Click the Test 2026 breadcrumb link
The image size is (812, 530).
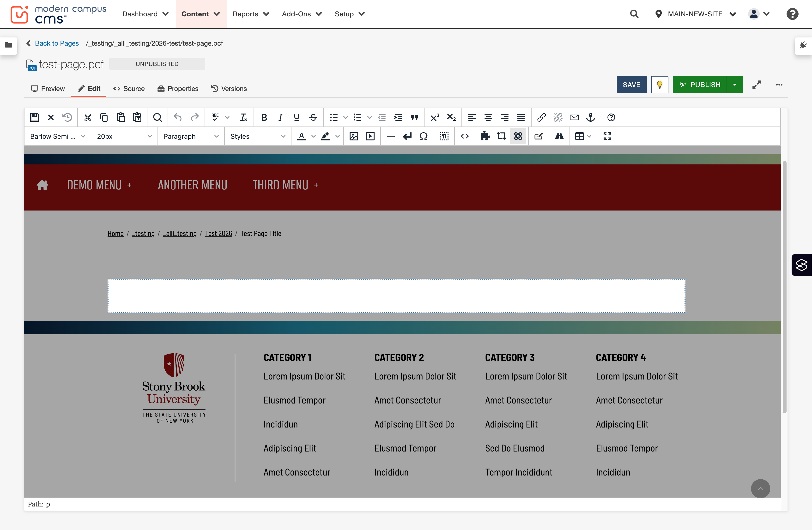click(218, 234)
